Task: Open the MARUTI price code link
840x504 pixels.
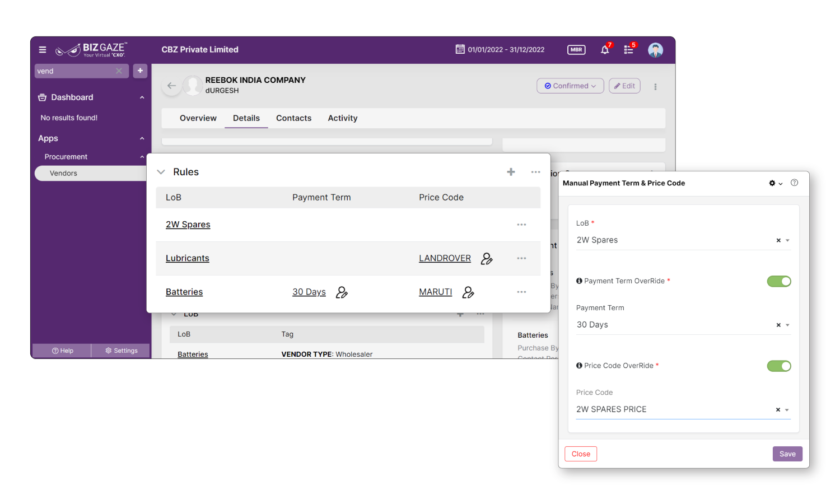Action: pyautogui.click(x=436, y=292)
